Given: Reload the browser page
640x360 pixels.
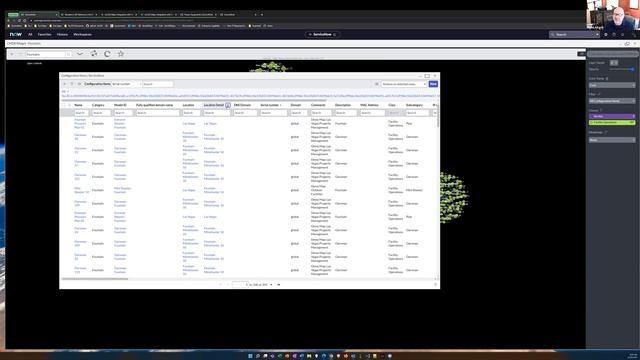Looking at the screenshot, I should [x=19, y=20].
